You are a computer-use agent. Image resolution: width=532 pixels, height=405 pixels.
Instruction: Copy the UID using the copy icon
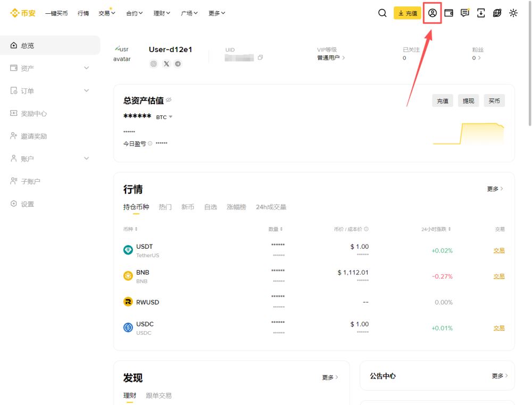coord(259,57)
